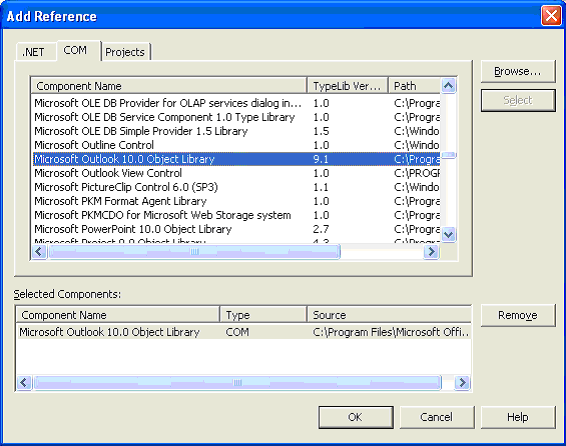The image size is (566, 446).
Task: Select Microsoft OLE DB Service Component 1.0 Type Library
Action: (236, 117)
